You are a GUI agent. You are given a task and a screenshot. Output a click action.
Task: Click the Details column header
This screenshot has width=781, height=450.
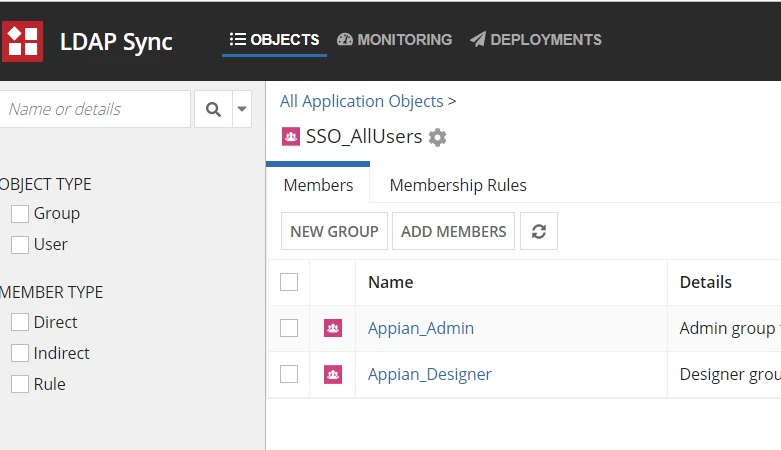[706, 282]
